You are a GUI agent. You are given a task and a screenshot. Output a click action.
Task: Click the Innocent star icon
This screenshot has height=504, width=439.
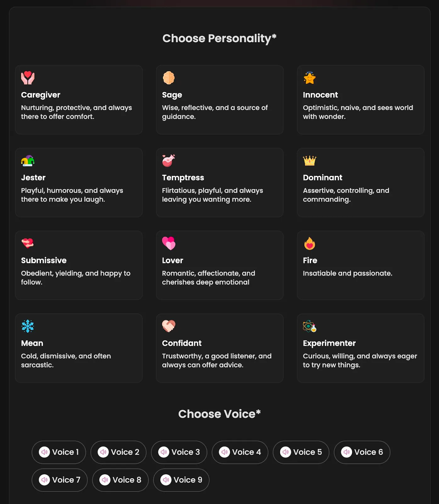tap(310, 78)
